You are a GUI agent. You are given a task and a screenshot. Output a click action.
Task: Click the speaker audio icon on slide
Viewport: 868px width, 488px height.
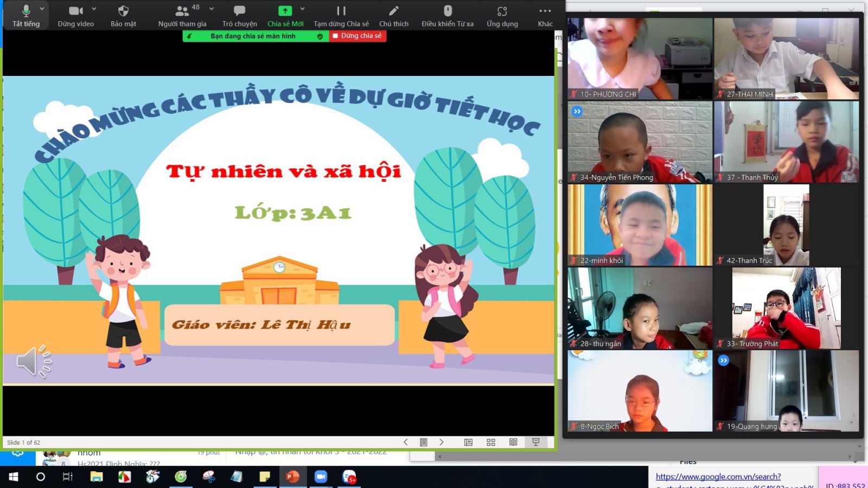pos(33,361)
